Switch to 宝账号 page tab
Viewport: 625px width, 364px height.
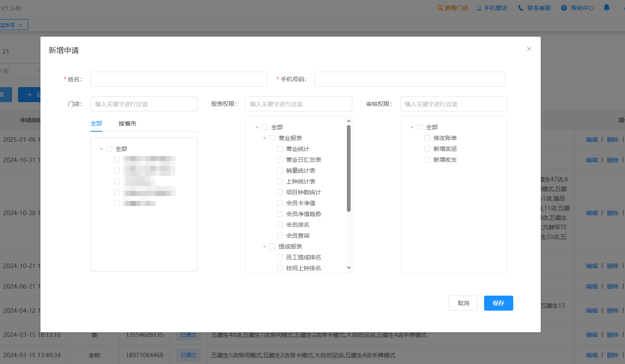(x=8, y=25)
